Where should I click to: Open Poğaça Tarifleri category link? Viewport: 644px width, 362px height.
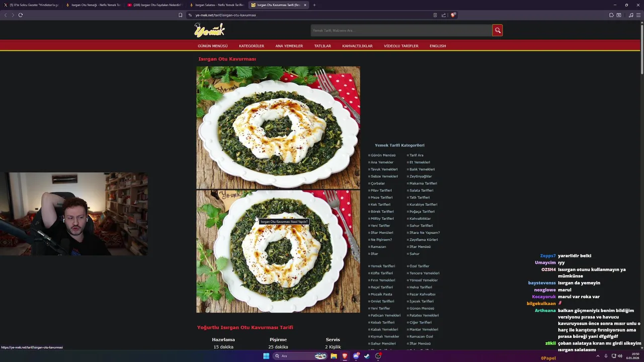click(x=422, y=212)
